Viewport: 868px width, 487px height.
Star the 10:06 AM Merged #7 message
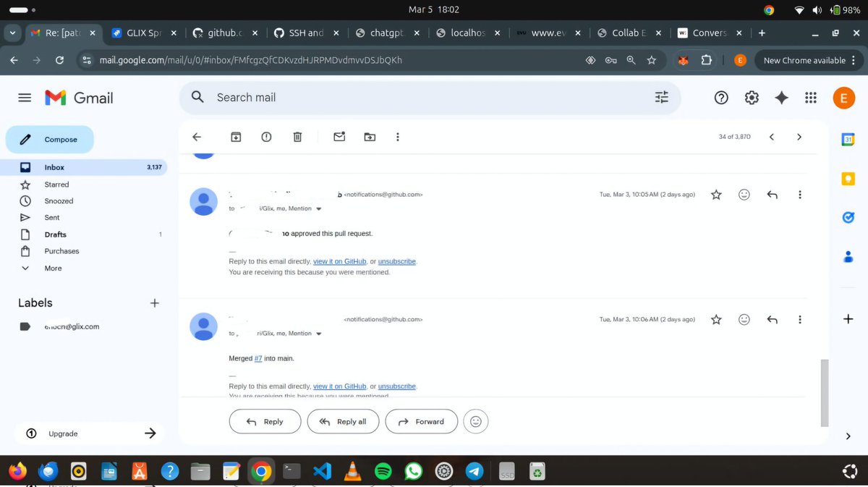click(x=716, y=319)
